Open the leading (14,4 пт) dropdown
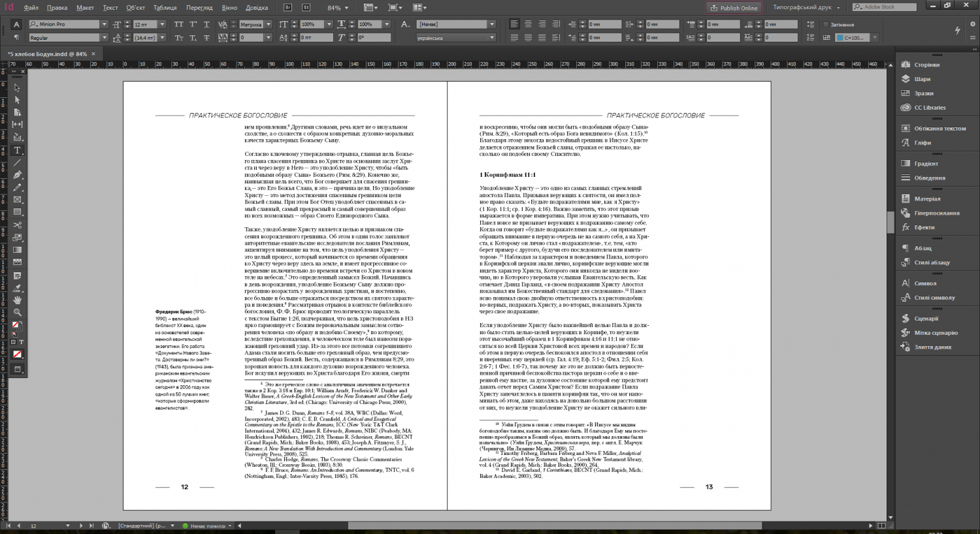The image size is (980, 534). coord(163,38)
